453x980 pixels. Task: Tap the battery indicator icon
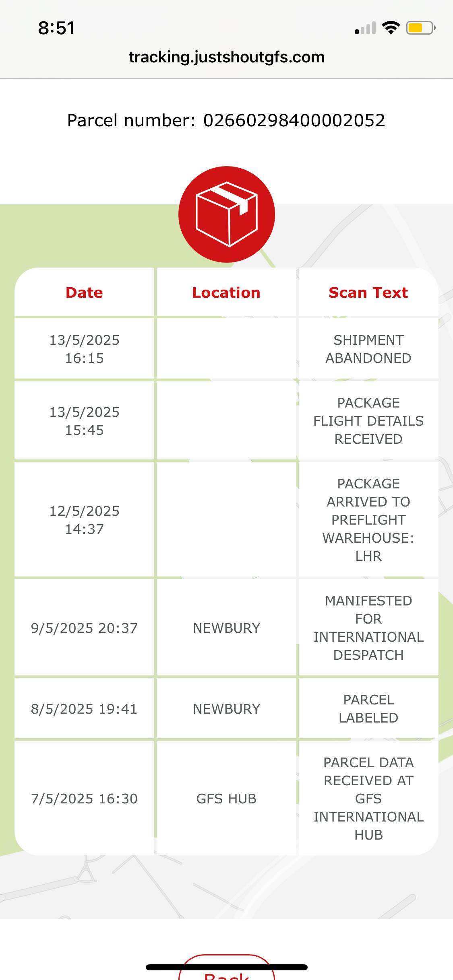[x=420, y=28]
